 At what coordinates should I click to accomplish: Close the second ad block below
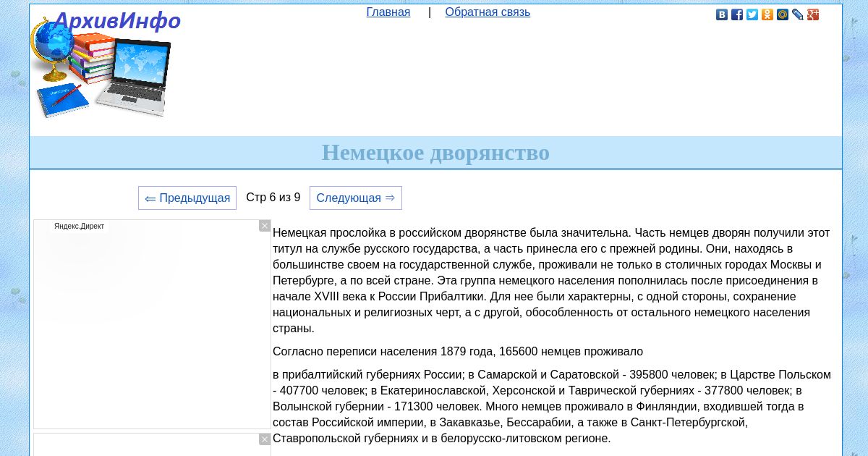(265, 439)
